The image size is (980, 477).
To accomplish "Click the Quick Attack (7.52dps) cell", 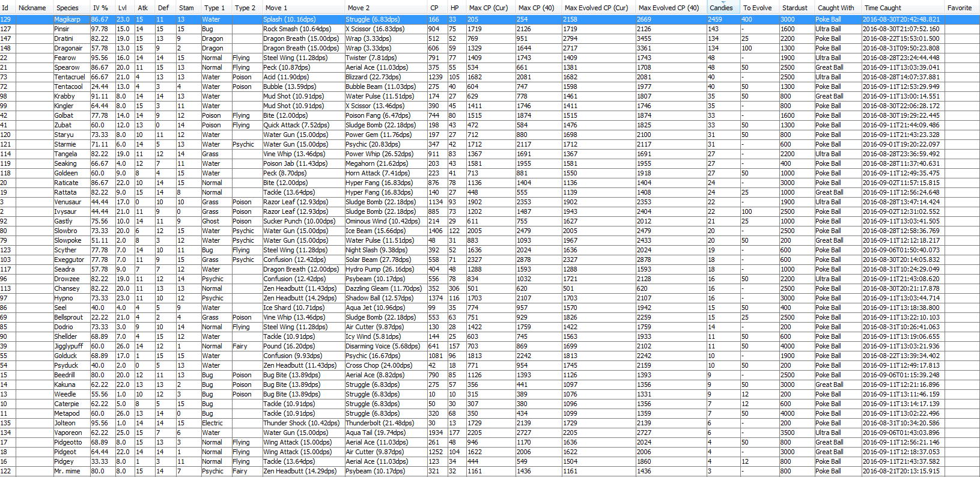I will click(x=303, y=125).
